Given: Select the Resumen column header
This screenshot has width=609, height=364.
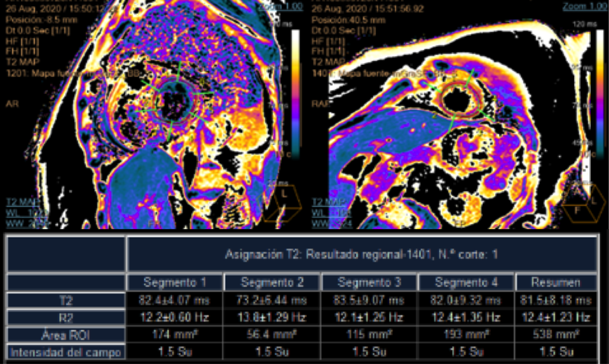Looking at the screenshot, I should 556,283.
